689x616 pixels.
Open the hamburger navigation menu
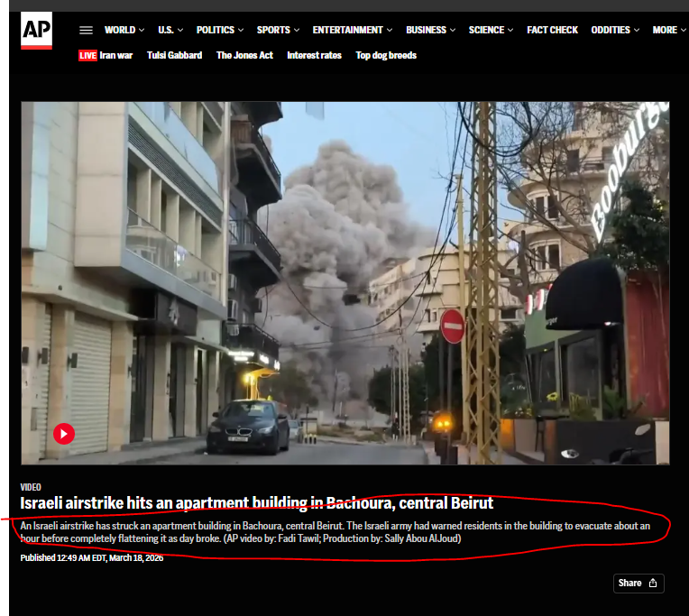87,31
